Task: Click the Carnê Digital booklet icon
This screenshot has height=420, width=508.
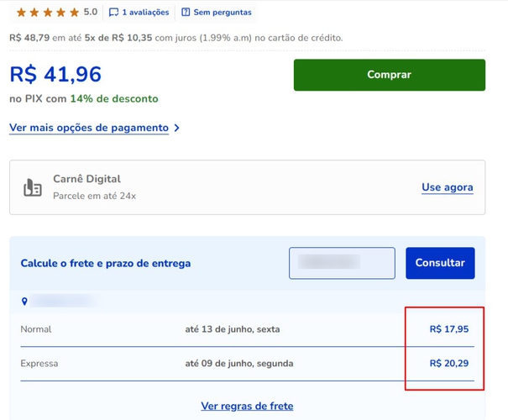Action: click(x=33, y=187)
